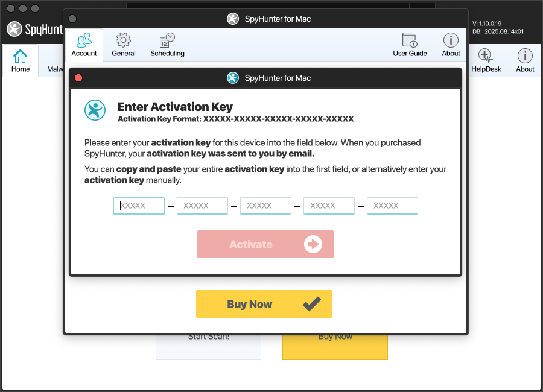
Task: Click the fourth activation key field
Action: [329, 206]
